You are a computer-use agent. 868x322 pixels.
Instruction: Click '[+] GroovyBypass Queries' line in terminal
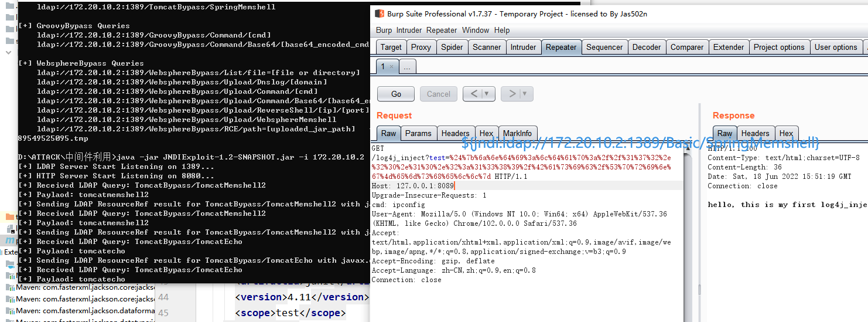[74, 26]
